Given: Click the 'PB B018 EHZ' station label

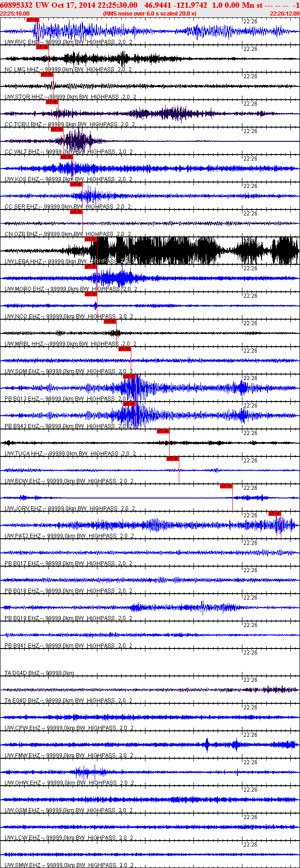Looking at the screenshot, I should click(x=22, y=591).
